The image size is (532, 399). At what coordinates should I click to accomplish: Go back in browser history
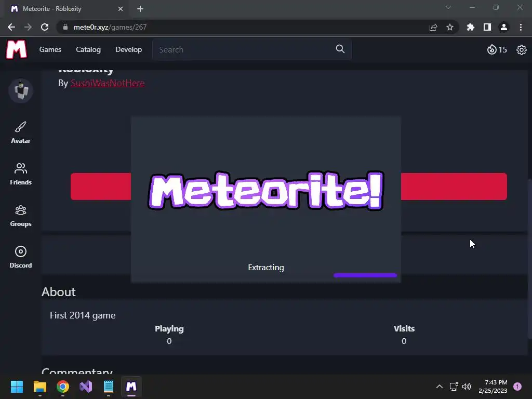point(11,27)
